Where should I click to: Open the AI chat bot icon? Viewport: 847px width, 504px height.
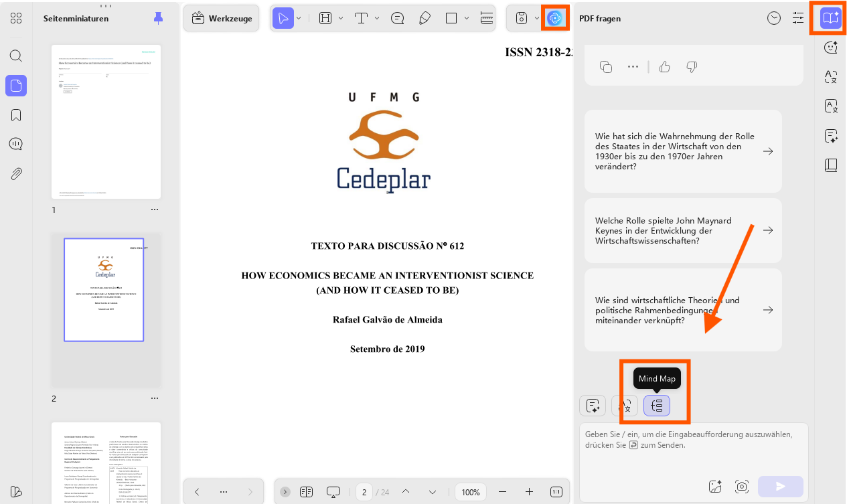(831, 48)
